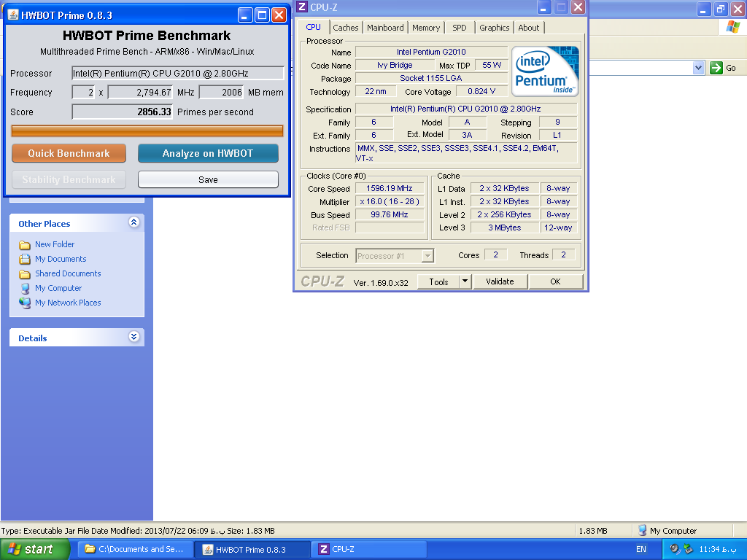Screen dimensions: 747x560
Task: Restore down the Explorer window
Action: 721,9
